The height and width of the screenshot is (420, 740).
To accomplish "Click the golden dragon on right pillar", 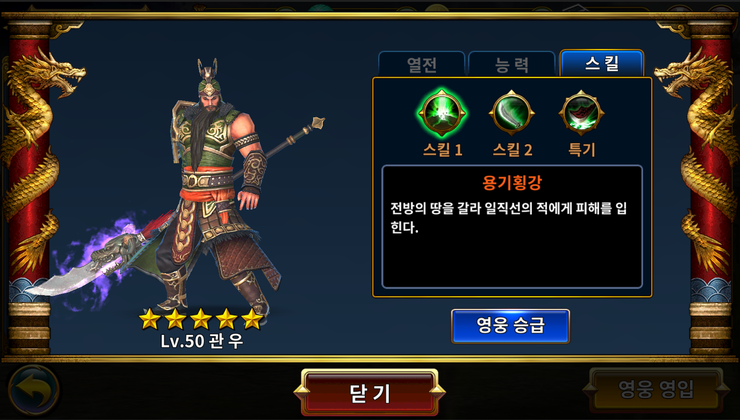I will (696, 160).
